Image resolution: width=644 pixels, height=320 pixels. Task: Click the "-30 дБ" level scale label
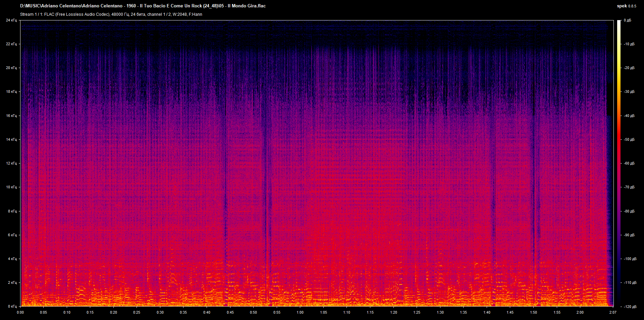coord(629,92)
